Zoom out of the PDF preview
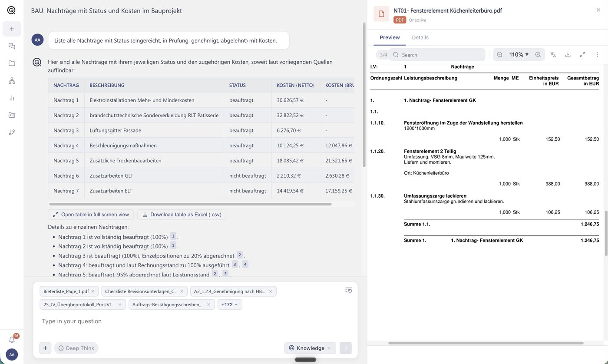 pos(499,55)
